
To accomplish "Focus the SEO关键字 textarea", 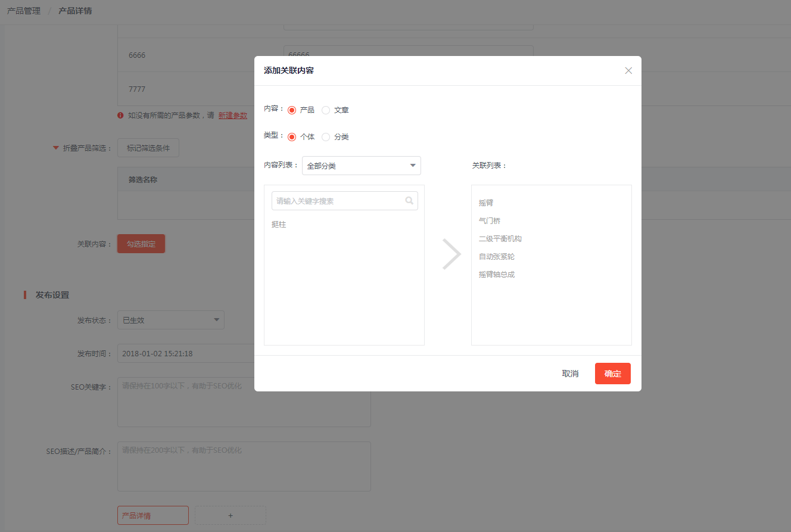I will click(x=244, y=402).
